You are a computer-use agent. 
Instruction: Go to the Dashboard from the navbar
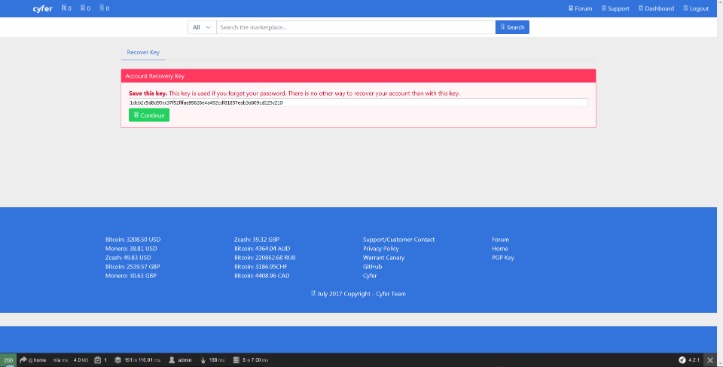tap(656, 8)
